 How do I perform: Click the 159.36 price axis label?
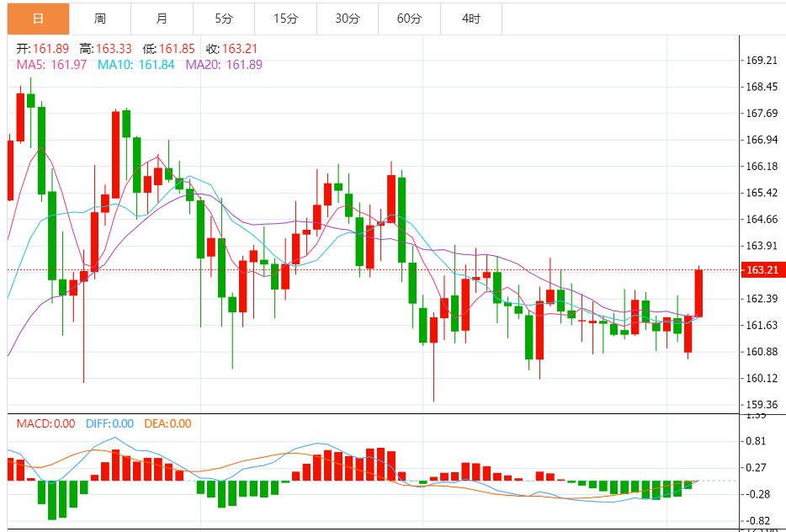click(762, 405)
